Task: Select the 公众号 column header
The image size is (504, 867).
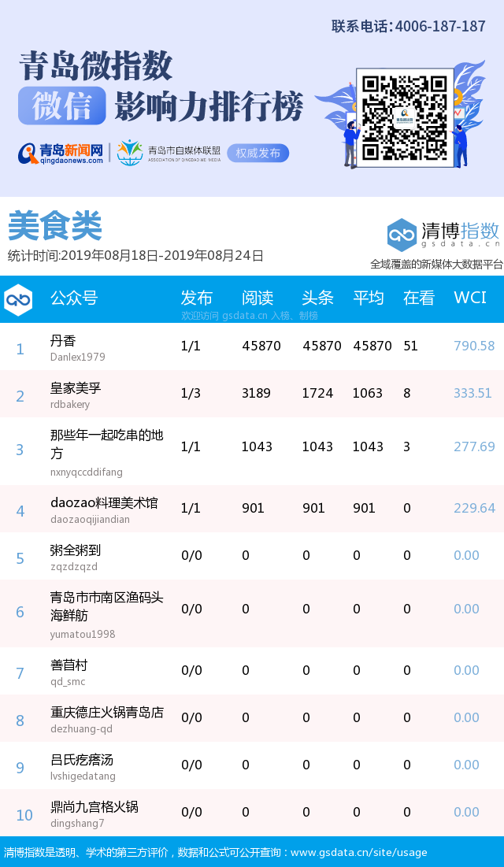Action: pyautogui.click(x=74, y=298)
